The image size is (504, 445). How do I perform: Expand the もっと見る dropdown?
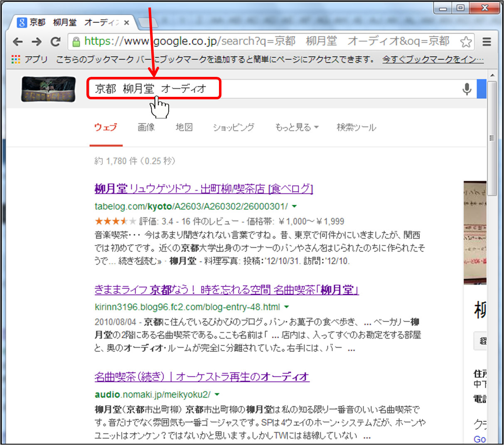click(x=297, y=128)
